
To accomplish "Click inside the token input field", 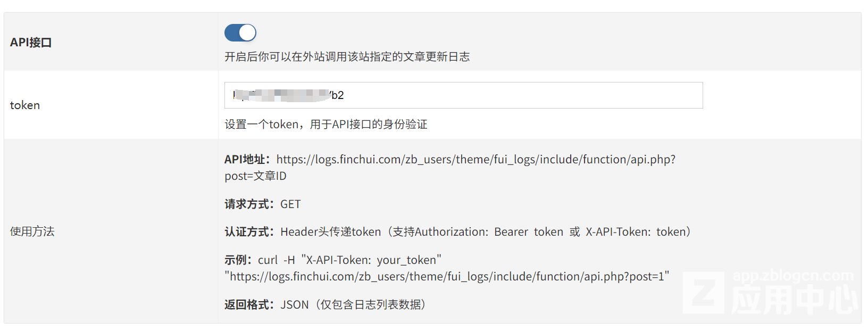I will (463, 95).
